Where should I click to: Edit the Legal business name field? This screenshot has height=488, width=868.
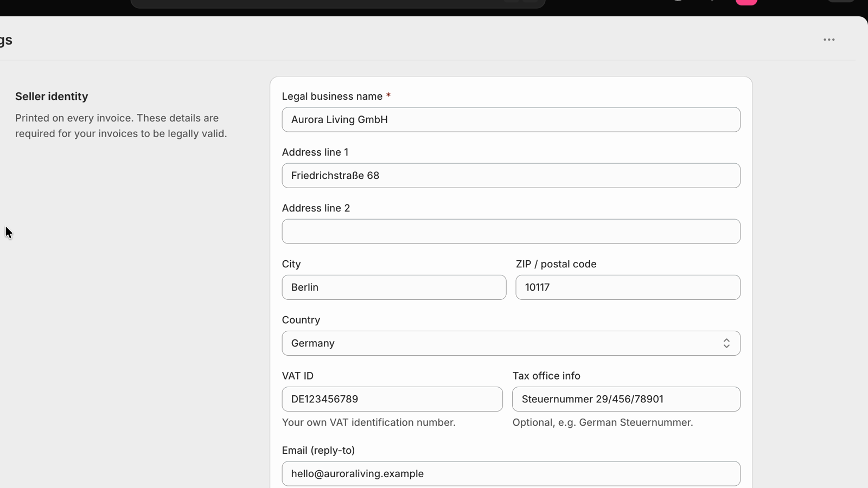[x=511, y=119]
